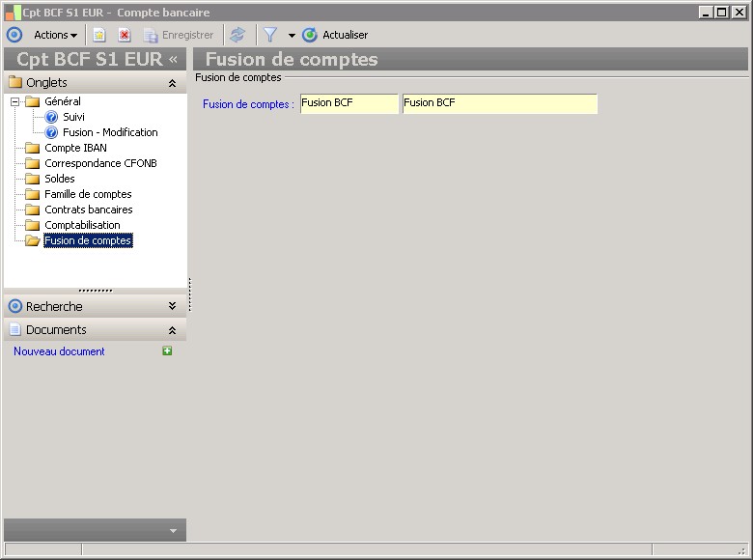Image resolution: width=753 pixels, height=560 pixels.
Task: Select Famille de comptes folder
Action: coord(88,194)
